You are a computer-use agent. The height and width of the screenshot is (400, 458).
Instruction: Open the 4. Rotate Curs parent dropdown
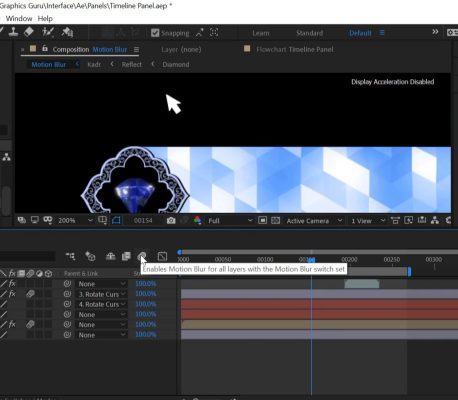(101, 304)
